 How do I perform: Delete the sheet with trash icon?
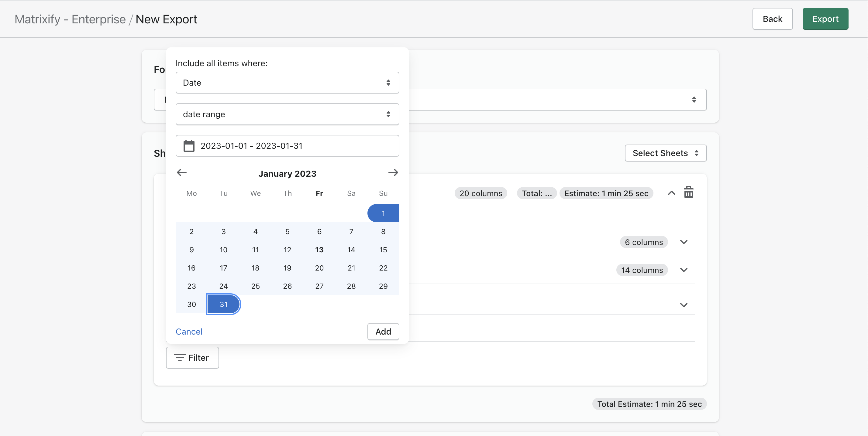click(x=688, y=192)
